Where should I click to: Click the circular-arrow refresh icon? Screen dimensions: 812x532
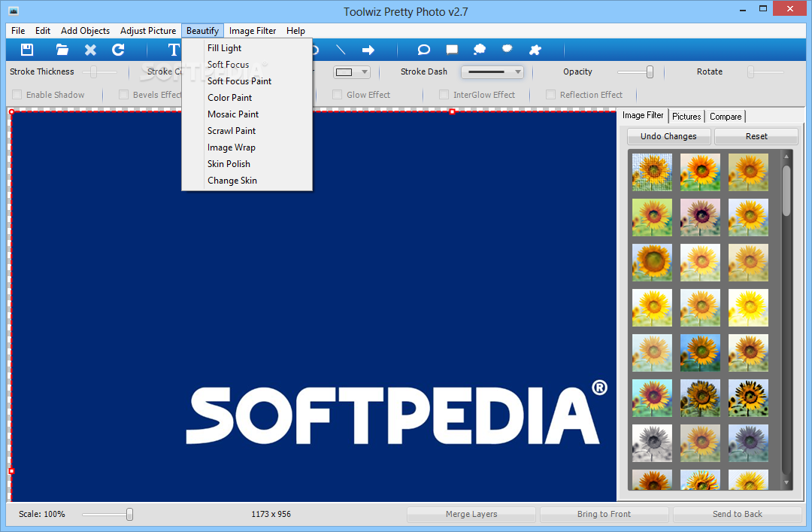click(118, 50)
